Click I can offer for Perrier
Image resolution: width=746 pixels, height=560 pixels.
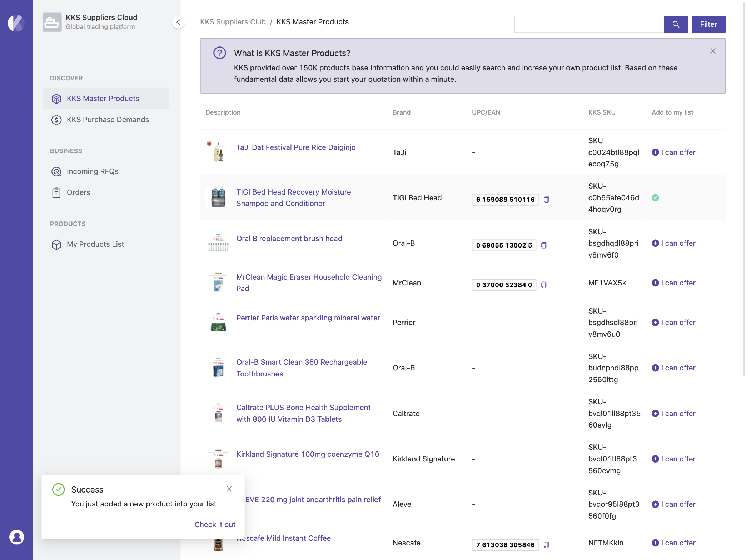[673, 322]
